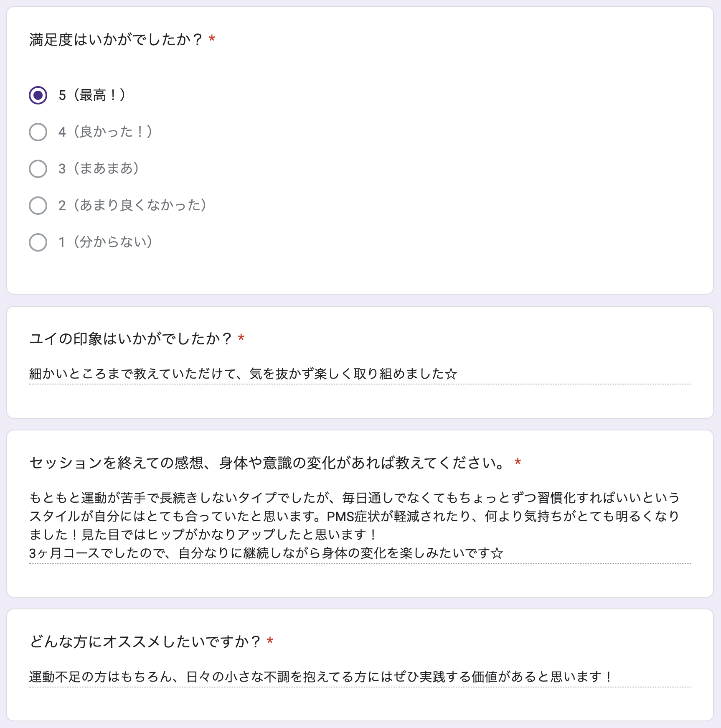The width and height of the screenshot is (721, 728).
Task: Click the 3（まあまあ）label text
Action: click(99, 169)
